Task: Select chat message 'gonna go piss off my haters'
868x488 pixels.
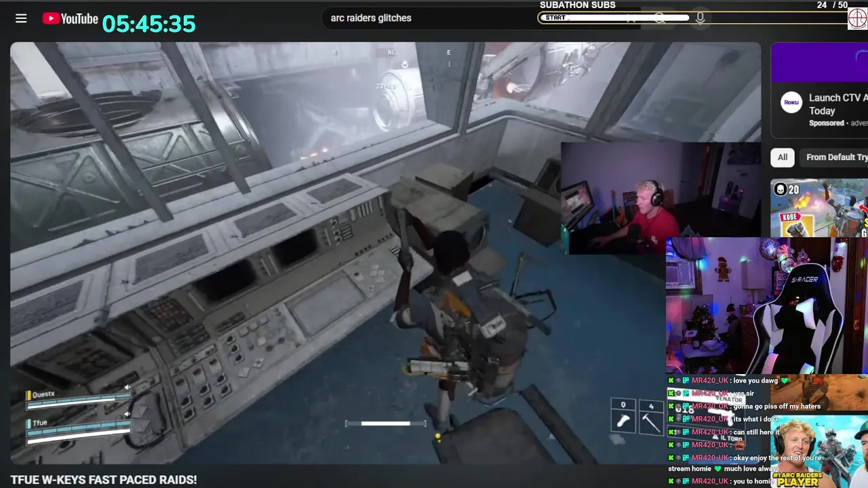Action: pyautogui.click(x=776, y=406)
